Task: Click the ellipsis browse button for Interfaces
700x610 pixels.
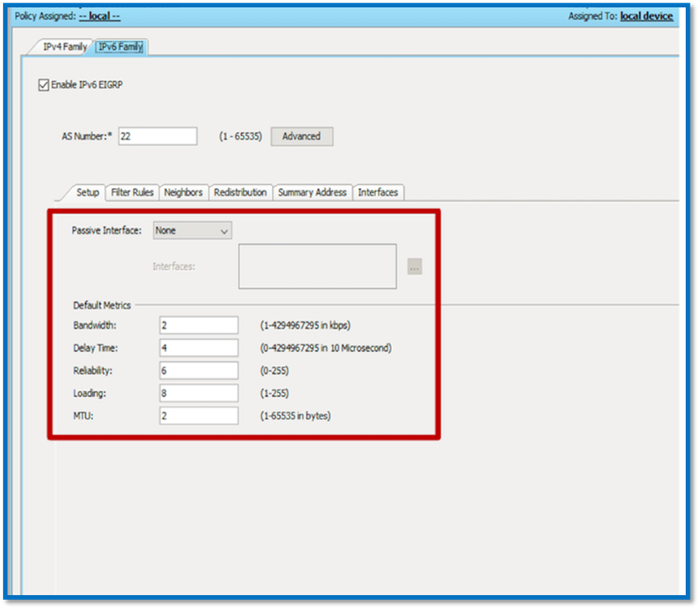Action: pos(415,267)
